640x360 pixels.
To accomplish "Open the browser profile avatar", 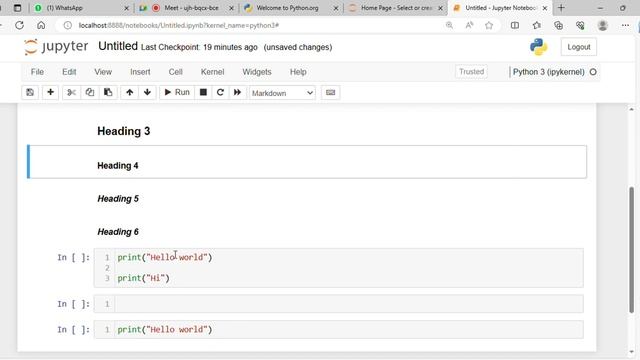I will click(x=602, y=25).
